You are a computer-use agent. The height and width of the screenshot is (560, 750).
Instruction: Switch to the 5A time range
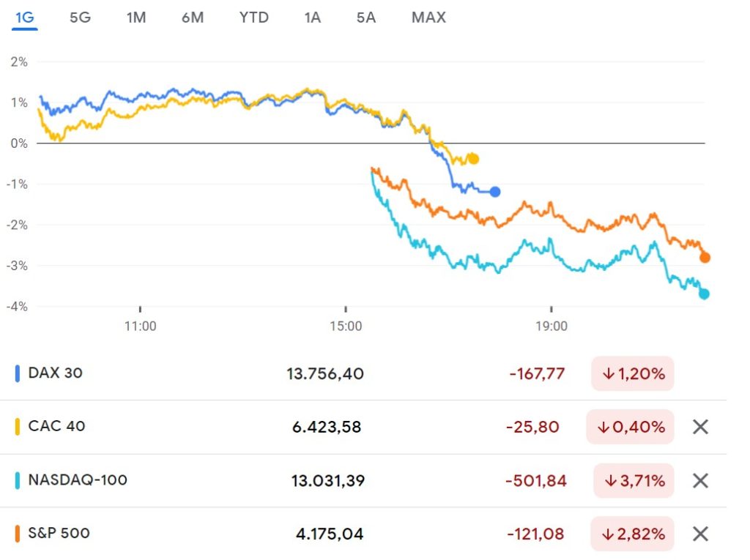click(366, 18)
